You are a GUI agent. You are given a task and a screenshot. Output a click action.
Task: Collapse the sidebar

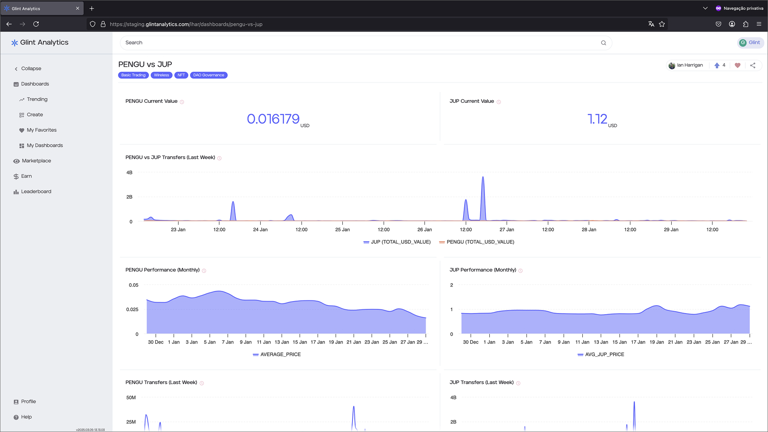tap(28, 69)
